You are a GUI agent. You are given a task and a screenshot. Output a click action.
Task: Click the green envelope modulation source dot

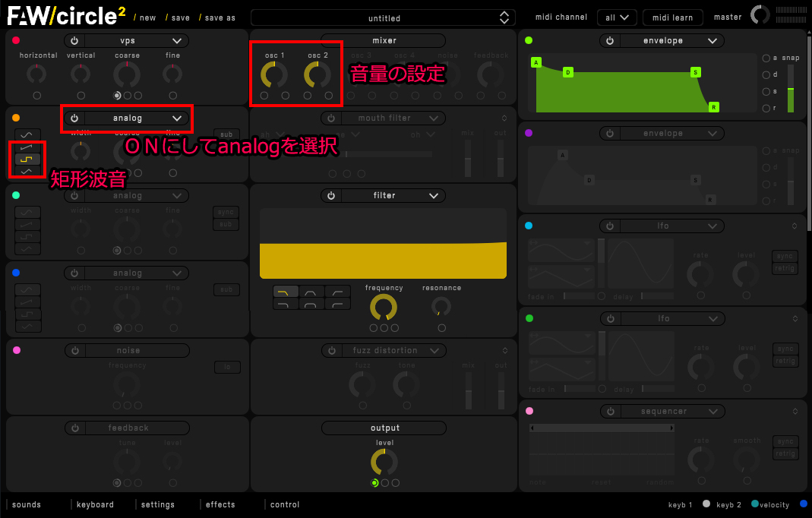click(529, 40)
